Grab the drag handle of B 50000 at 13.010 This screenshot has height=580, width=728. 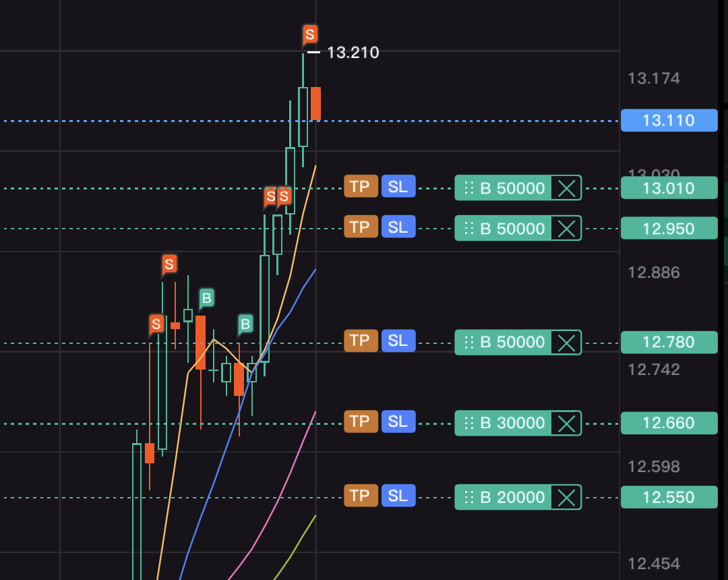pyautogui.click(x=470, y=188)
